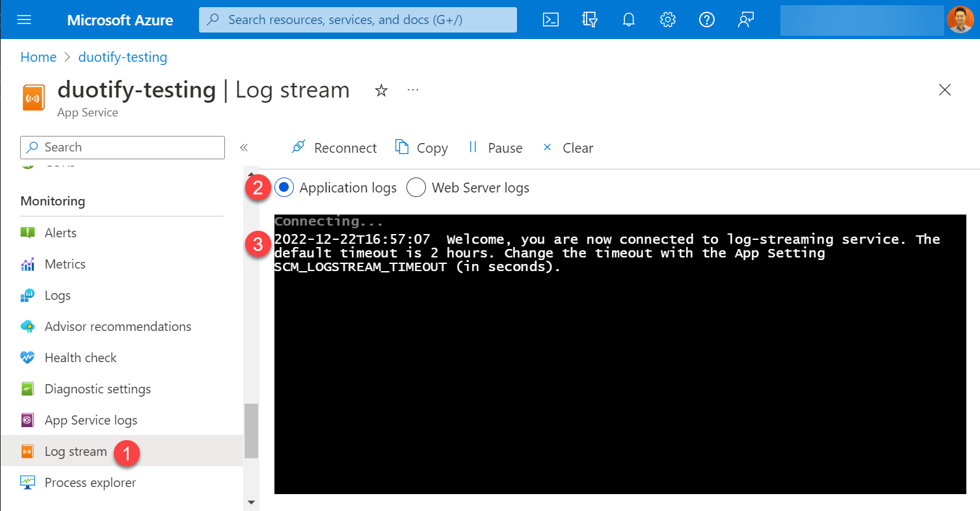This screenshot has height=511, width=980.
Task: Collapse the sidebar with the double chevron
Action: point(244,148)
